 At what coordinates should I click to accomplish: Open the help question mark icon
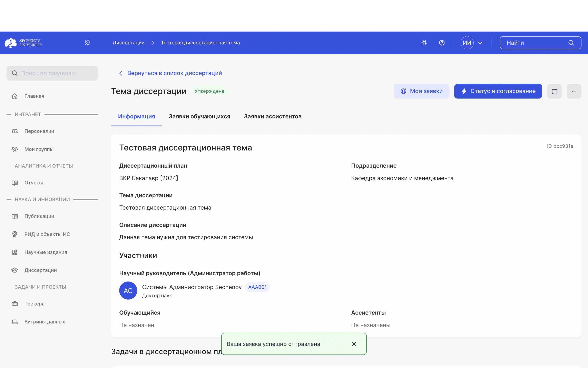[x=442, y=43]
